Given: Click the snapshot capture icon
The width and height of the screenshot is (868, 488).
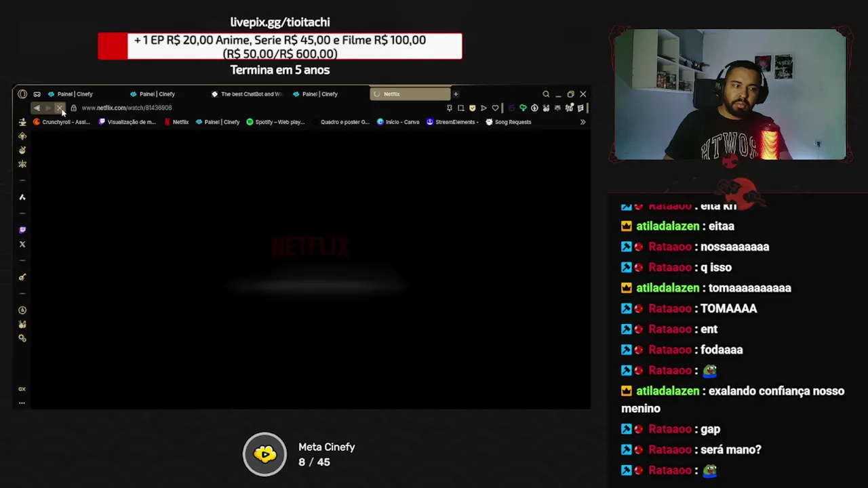Looking at the screenshot, I should (x=460, y=108).
